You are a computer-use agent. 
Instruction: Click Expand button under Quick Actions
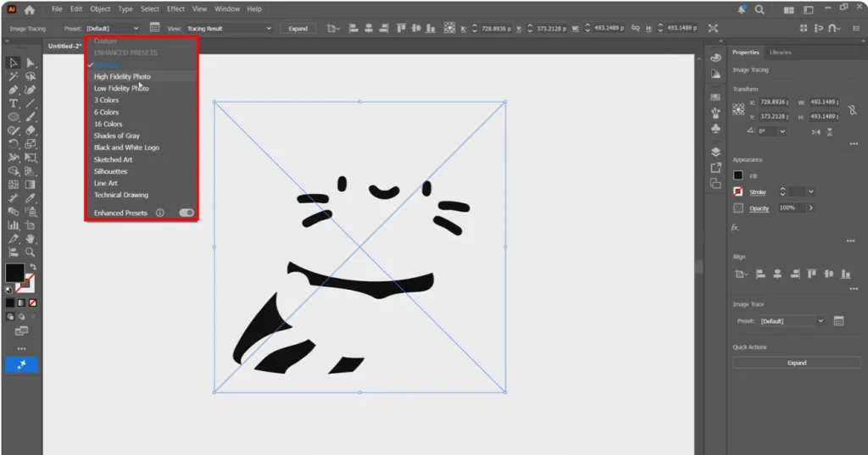tap(797, 363)
